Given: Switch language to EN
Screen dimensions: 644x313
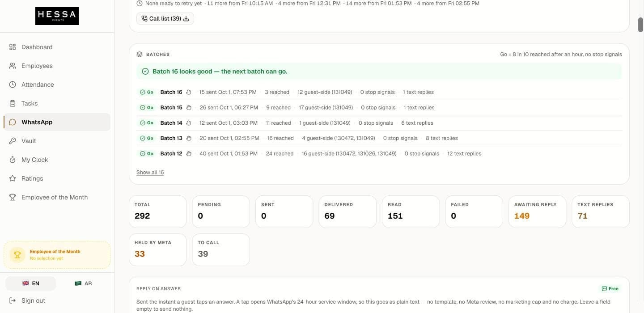Looking at the screenshot, I should (31, 283).
